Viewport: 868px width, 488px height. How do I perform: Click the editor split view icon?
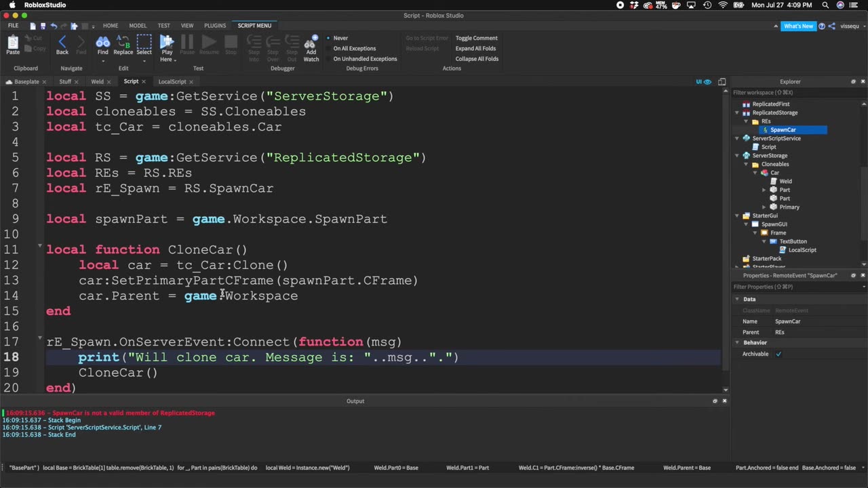[722, 81]
